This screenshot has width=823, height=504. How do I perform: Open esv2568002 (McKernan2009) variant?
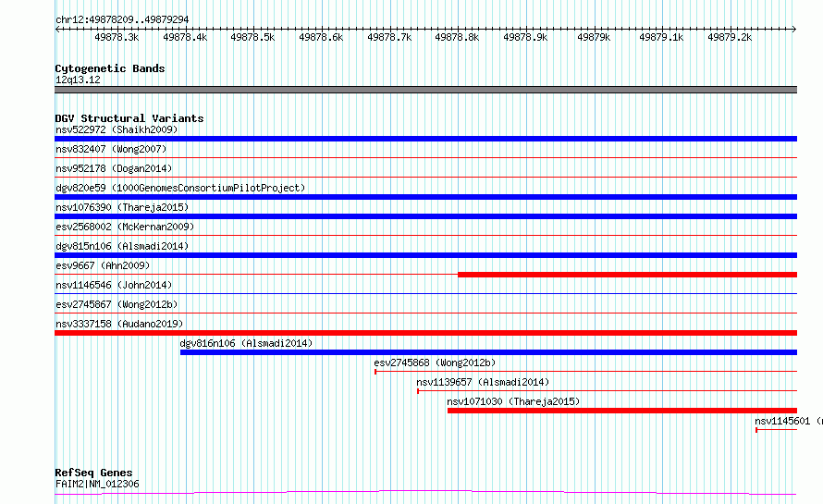tap(125, 227)
